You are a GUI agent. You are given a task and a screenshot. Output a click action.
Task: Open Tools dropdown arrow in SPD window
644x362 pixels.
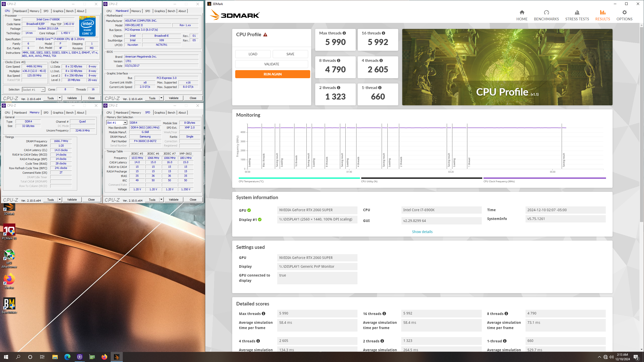coord(161,200)
